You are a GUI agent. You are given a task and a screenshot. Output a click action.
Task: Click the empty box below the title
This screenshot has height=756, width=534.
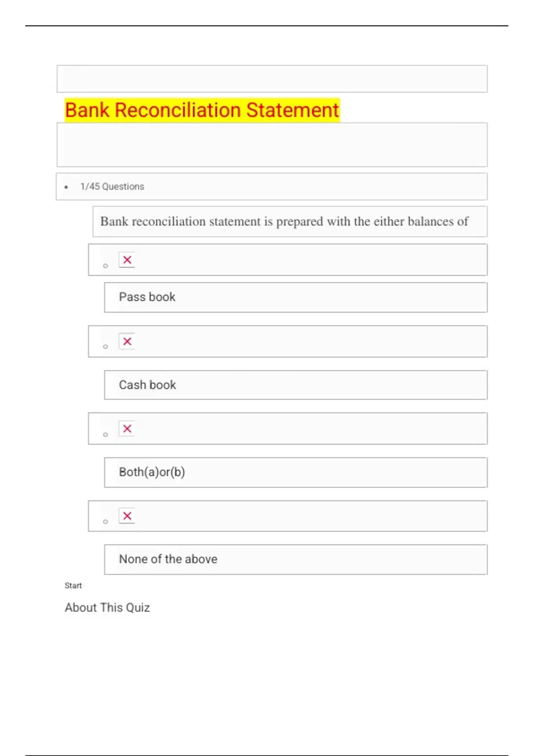coord(272,145)
